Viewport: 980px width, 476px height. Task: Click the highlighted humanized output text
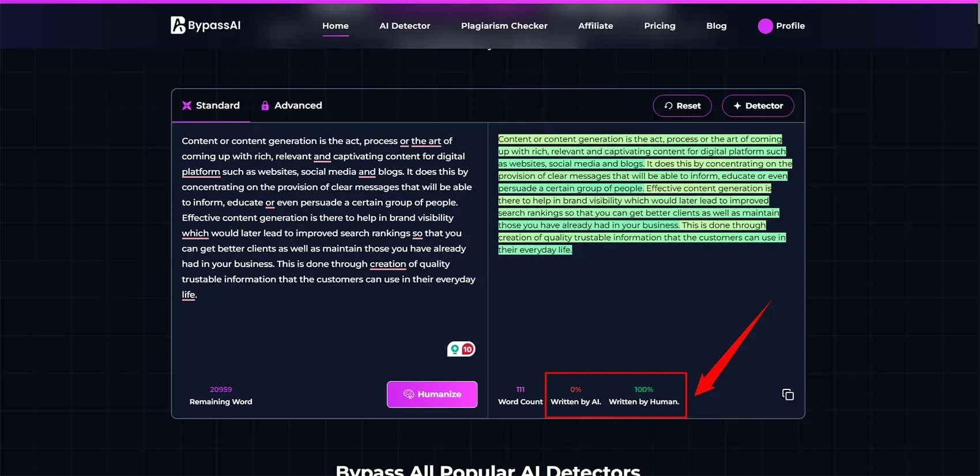click(x=644, y=194)
